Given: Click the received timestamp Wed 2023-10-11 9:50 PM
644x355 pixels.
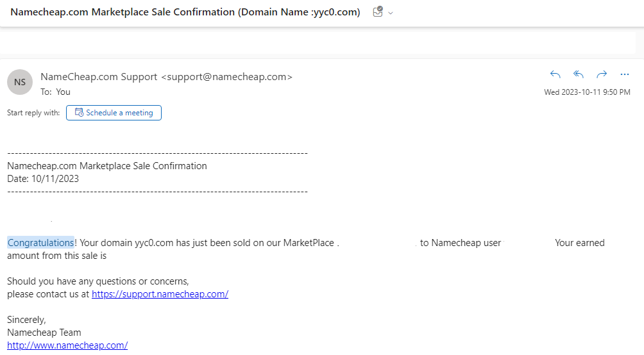Looking at the screenshot, I should point(587,92).
